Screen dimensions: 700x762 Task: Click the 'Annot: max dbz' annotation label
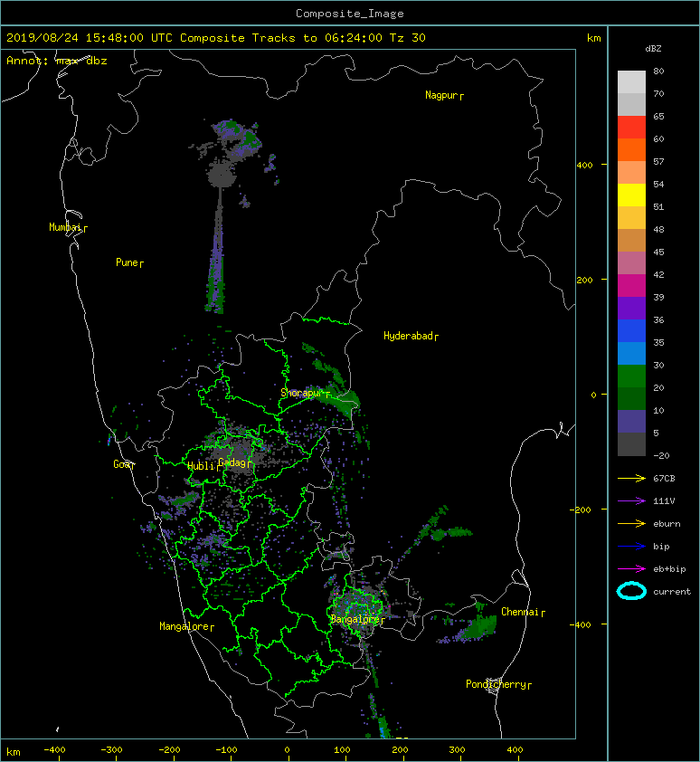tap(57, 61)
